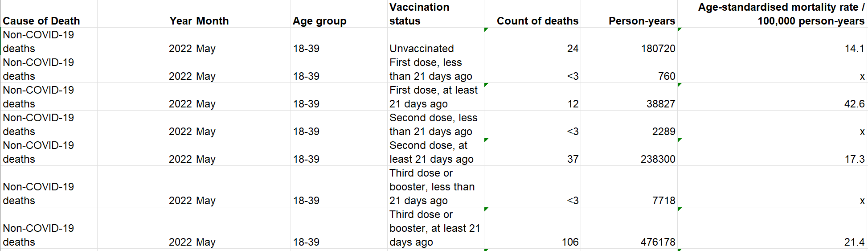Click 'Third dose or booster, less than 21 days ago'

(436, 186)
